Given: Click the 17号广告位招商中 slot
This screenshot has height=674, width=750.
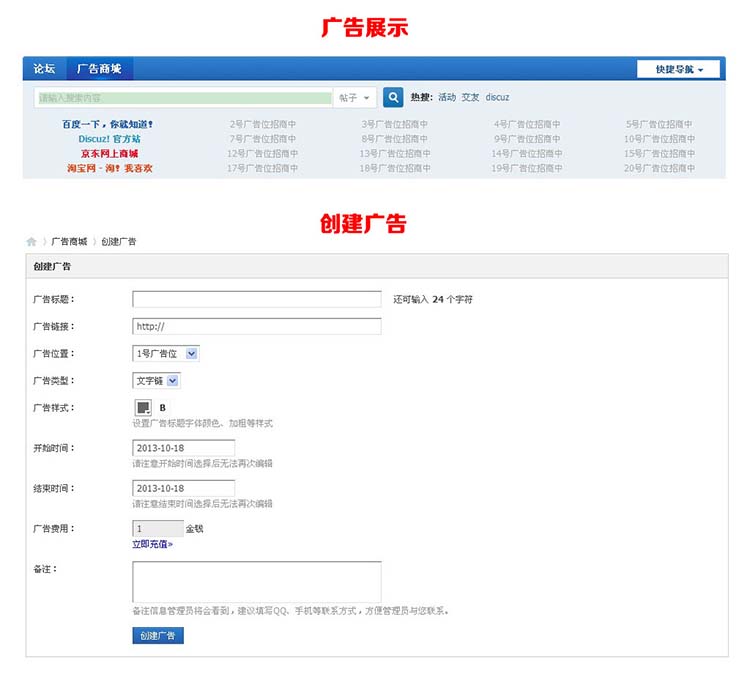Looking at the screenshot, I should [x=263, y=168].
